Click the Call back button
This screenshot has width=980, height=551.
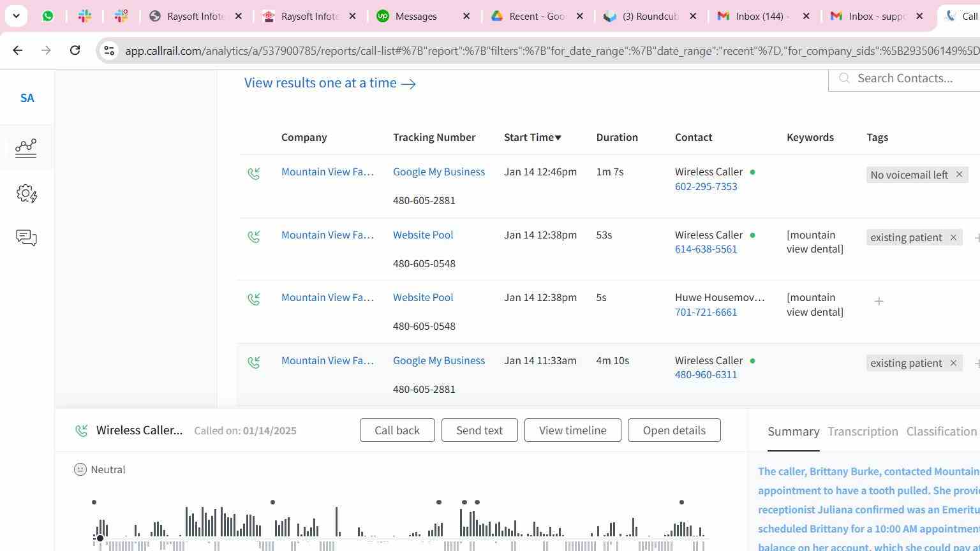tap(397, 430)
